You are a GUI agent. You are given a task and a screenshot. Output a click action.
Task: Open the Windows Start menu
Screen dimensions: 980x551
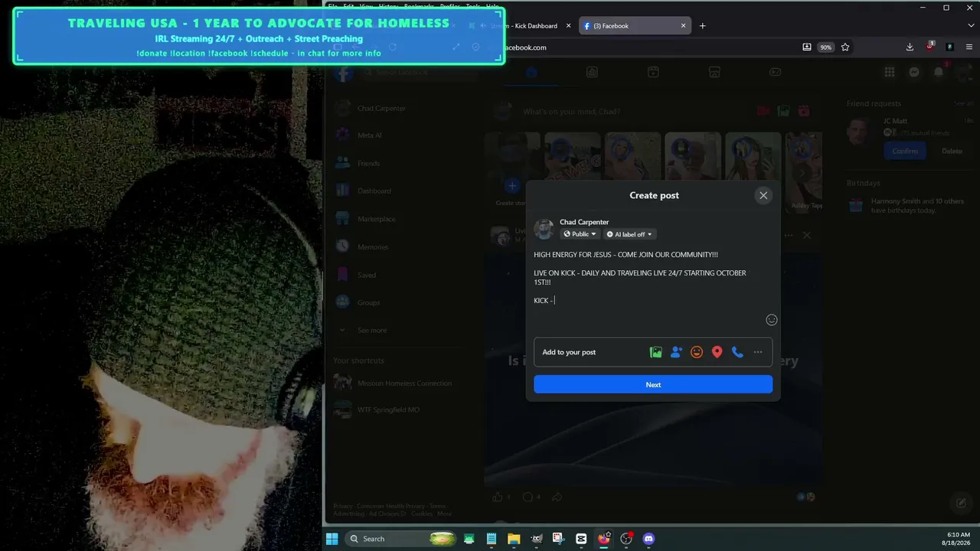coord(332,539)
